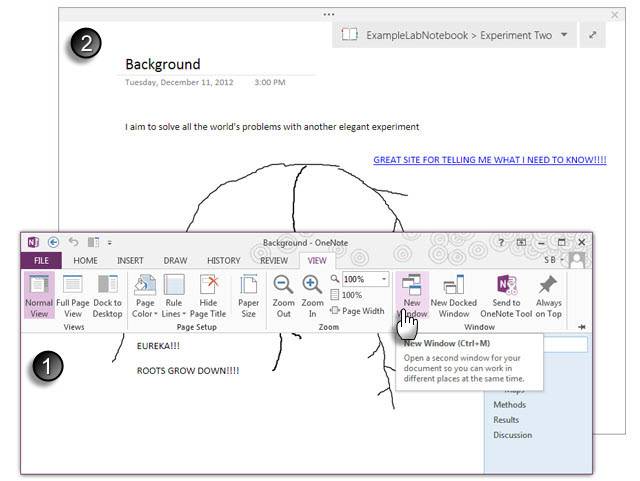Open the FILE tab

click(x=41, y=261)
